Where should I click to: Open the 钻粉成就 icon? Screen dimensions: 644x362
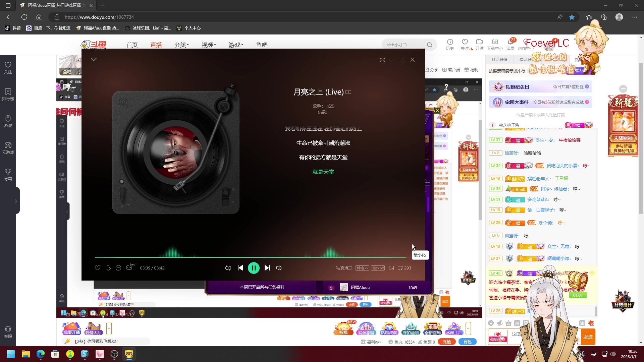point(389,328)
